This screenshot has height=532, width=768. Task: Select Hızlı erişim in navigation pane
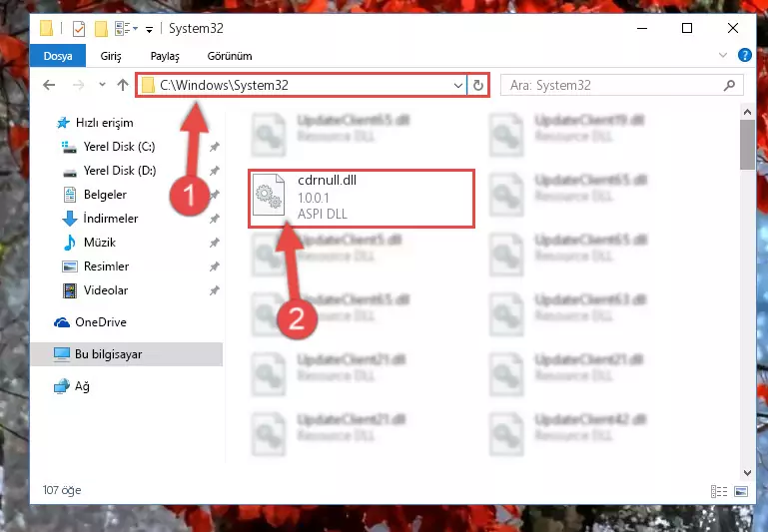pyautogui.click(x=104, y=123)
